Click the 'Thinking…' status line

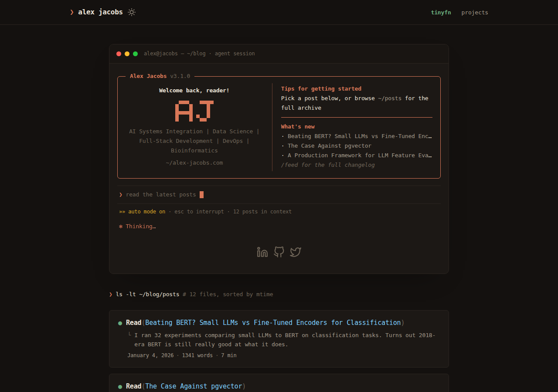click(137, 226)
